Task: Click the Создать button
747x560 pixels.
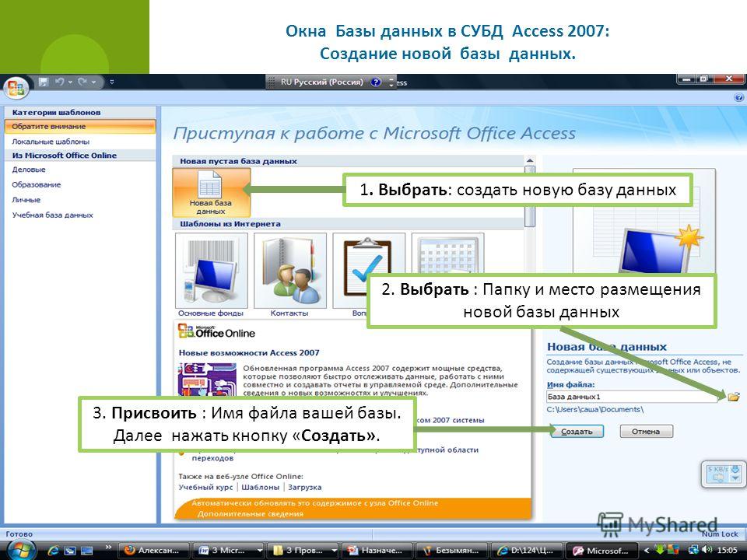Action: click(577, 432)
